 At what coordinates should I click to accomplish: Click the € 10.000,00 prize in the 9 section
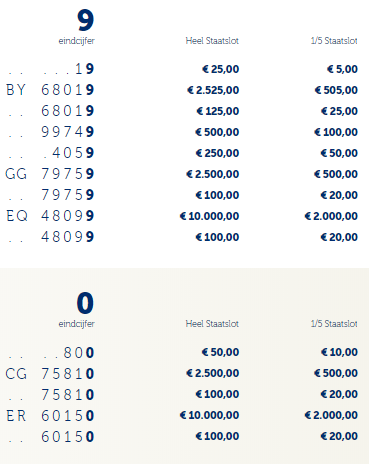(209, 216)
